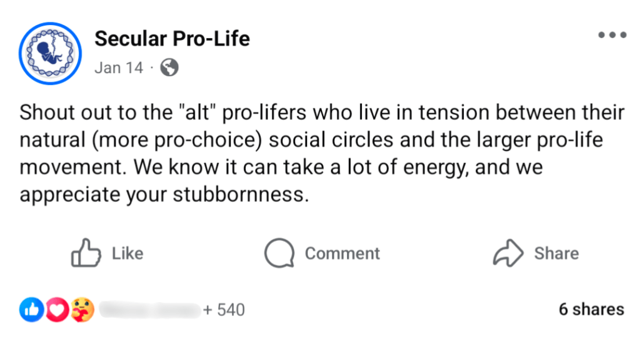The width and height of the screenshot is (644, 341).
Task: Click the red heart Love reaction emoji
Action: 57,310
